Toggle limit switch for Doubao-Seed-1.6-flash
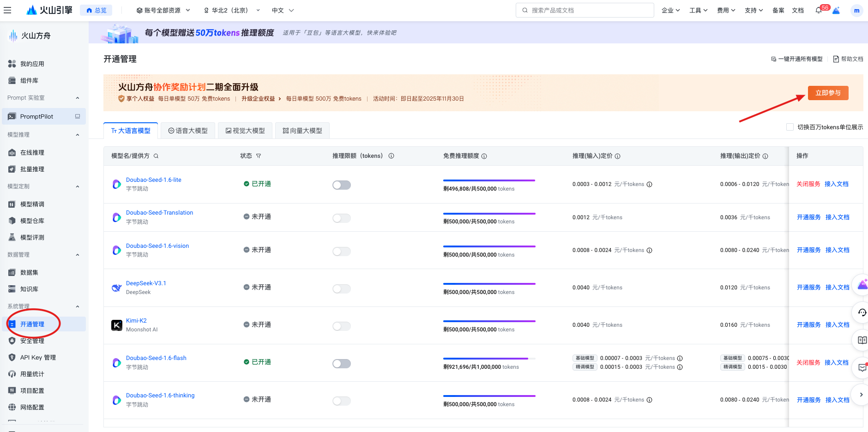The width and height of the screenshot is (868, 432). (x=342, y=363)
